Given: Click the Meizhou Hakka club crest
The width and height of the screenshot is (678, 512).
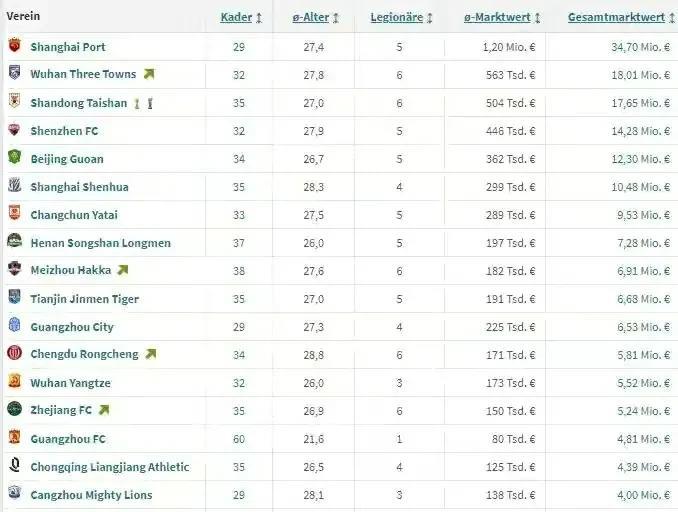Looking at the screenshot, I should (14, 269).
